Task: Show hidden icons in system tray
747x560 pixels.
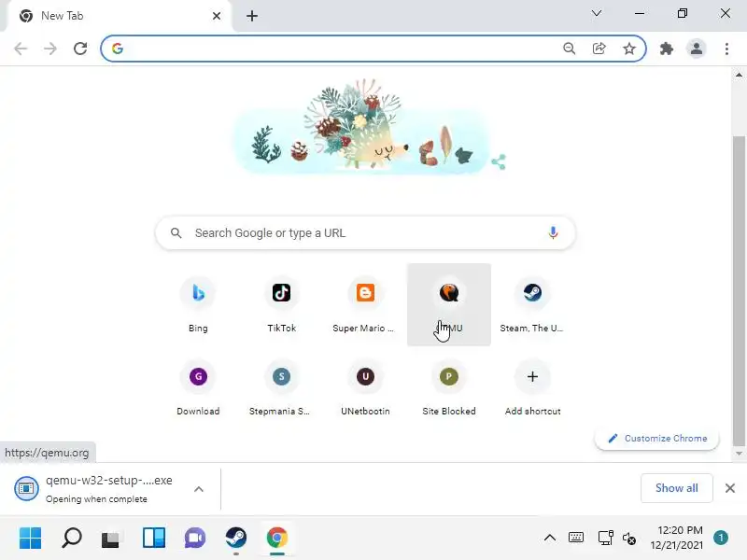Action: (549, 539)
